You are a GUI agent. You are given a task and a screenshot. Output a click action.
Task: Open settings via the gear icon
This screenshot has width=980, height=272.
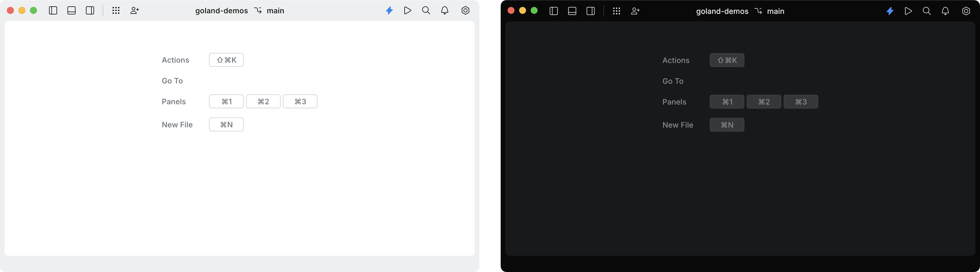click(465, 11)
